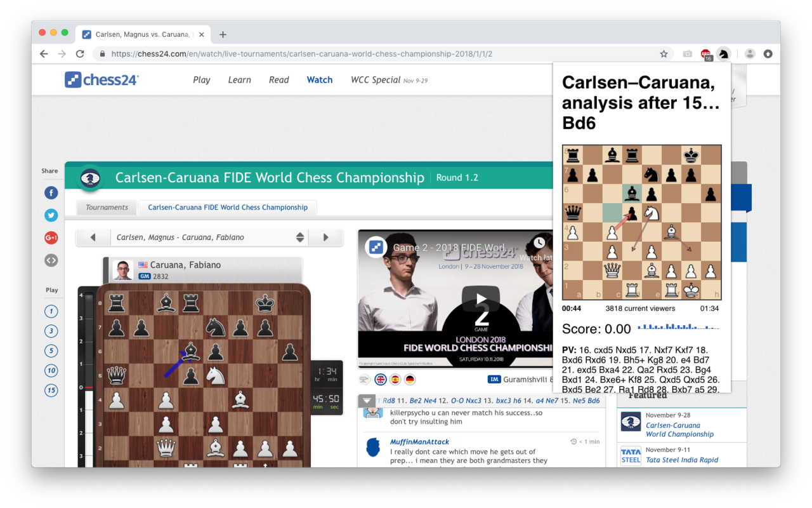Go to the next game with right arrow
Screen dimensions: 812x508
click(x=325, y=237)
